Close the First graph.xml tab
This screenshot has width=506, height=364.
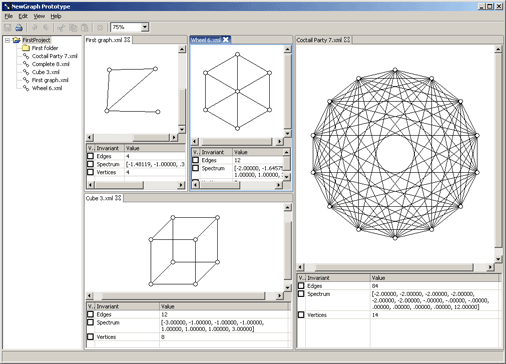pos(127,40)
